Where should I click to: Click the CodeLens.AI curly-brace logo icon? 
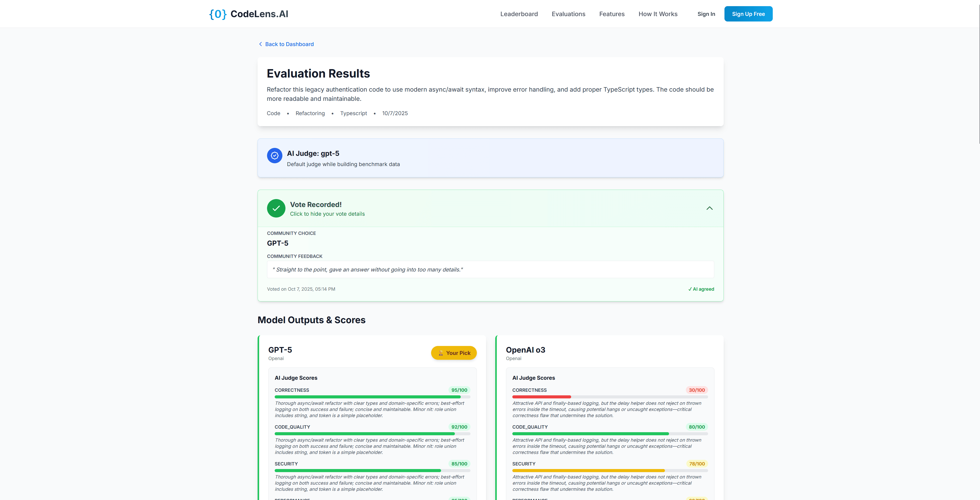(x=218, y=14)
